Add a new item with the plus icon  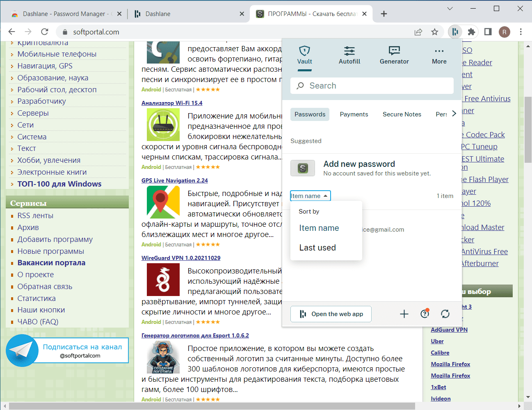[x=404, y=314]
